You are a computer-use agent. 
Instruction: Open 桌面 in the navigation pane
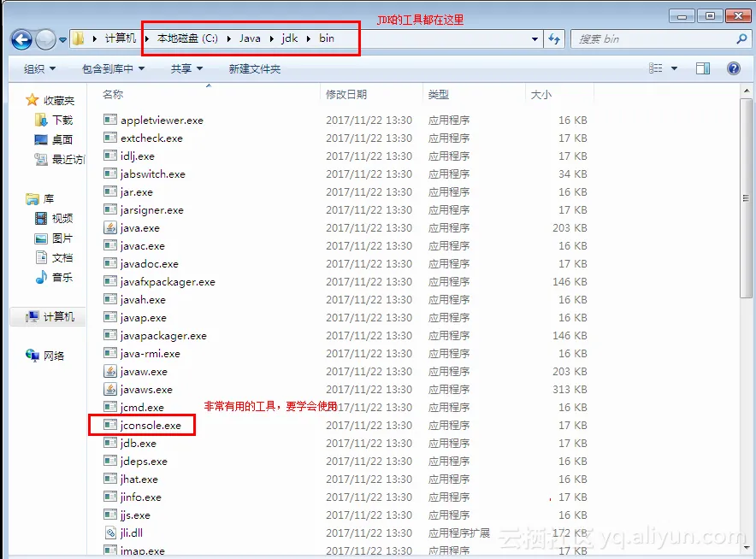pyautogui.click(x=54, y=140)
